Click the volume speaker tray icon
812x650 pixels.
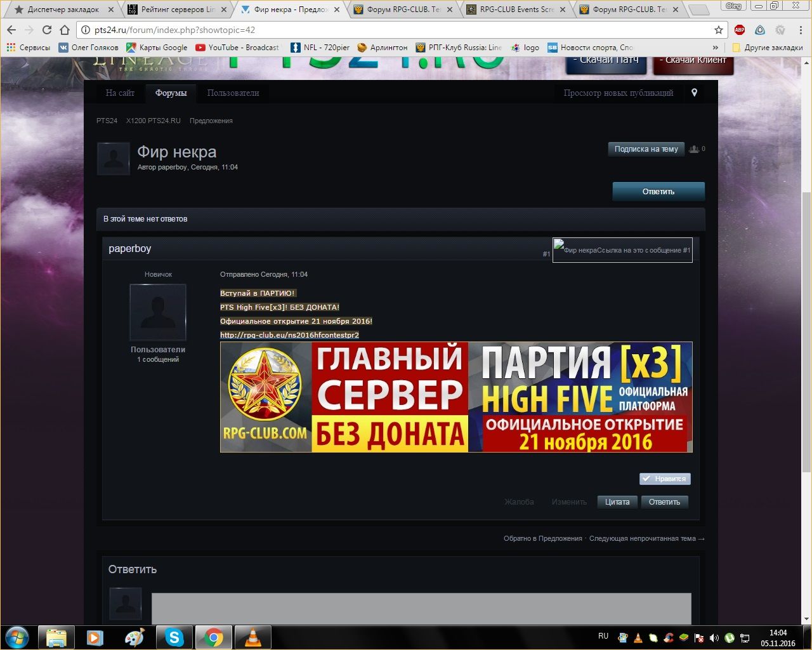[x=714, y=638]
